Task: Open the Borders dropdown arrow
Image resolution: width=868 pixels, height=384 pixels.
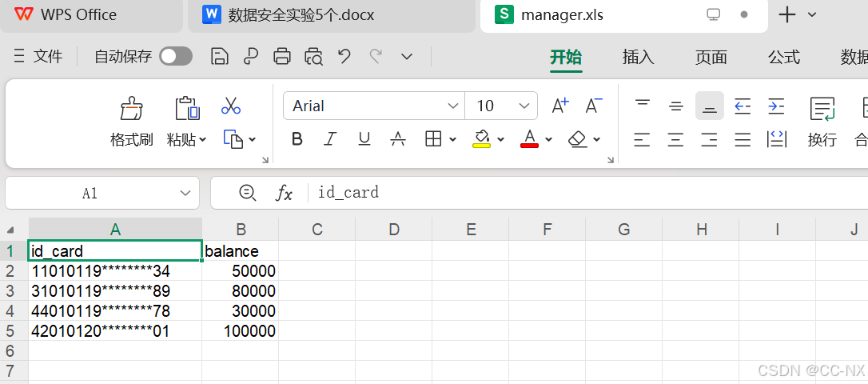Action: 453,140
